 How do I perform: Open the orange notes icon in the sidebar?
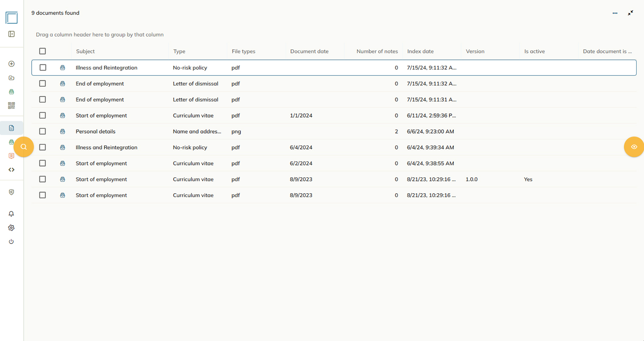[x=12, y=156]
